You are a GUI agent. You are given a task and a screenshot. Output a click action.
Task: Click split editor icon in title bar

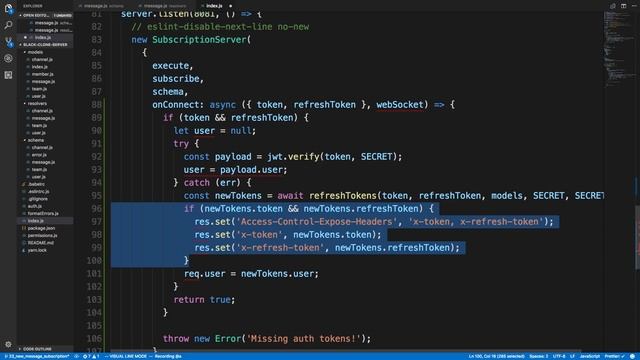(623, 6)
